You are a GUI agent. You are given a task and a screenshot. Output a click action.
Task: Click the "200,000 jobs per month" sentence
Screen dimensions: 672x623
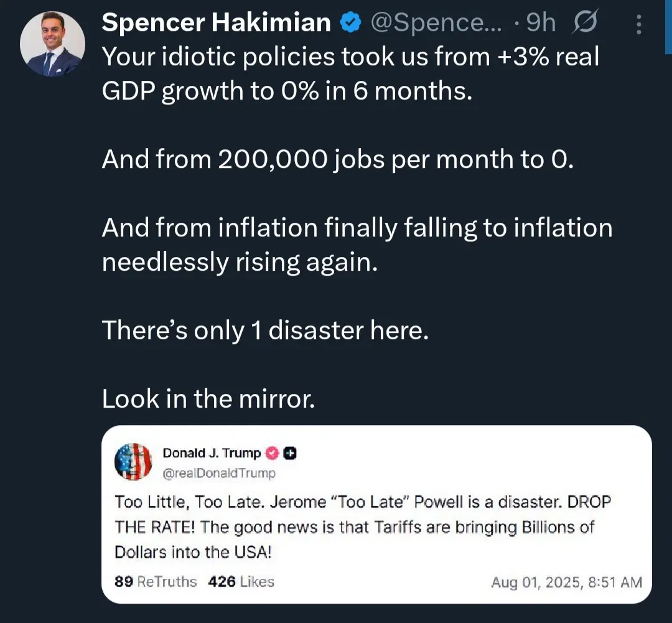click(x=337, y=160)
